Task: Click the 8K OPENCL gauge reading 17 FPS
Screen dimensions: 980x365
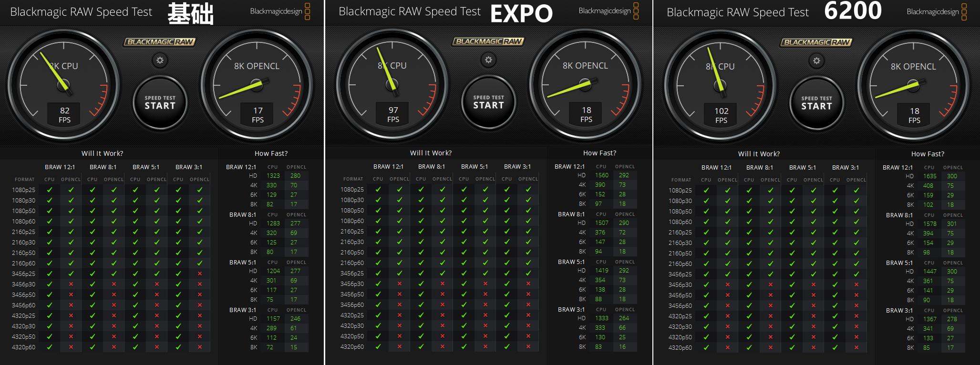Action: tap(257, 86)
